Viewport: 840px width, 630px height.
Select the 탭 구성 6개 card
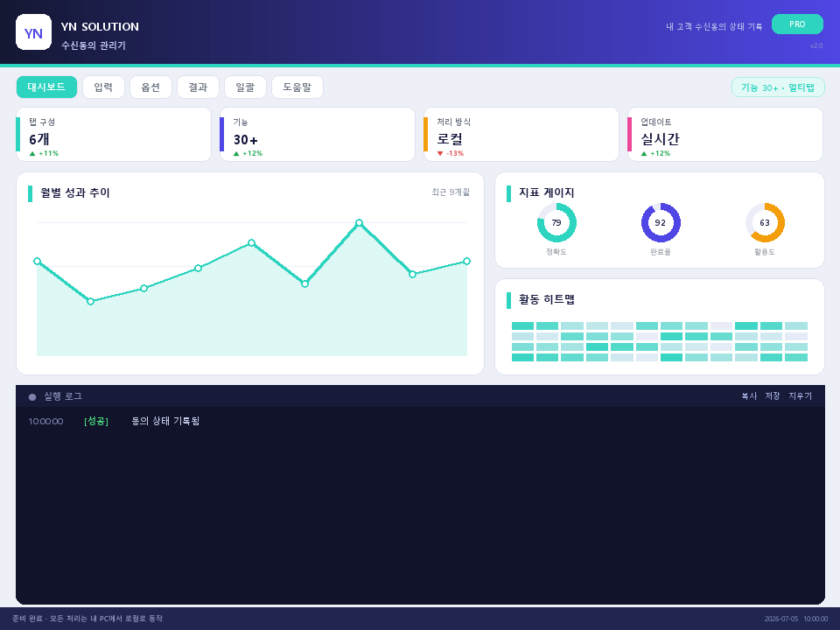click(x=114, y=135)
